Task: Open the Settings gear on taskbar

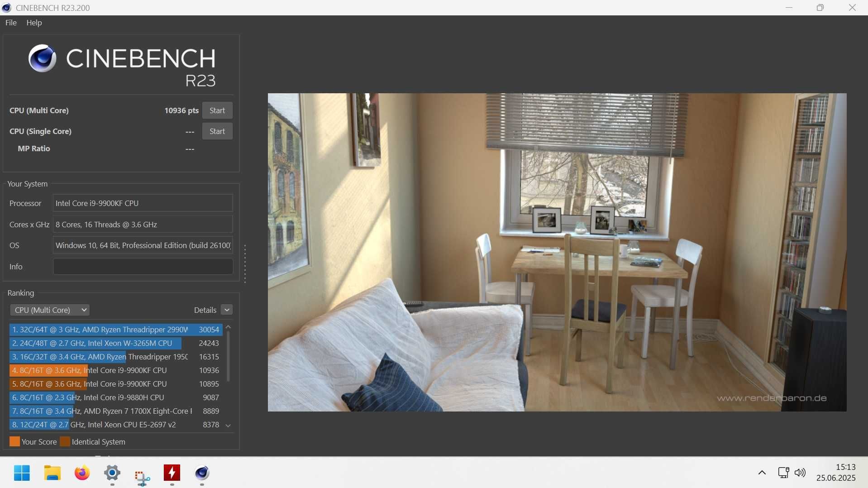Action: coord(112,474)
